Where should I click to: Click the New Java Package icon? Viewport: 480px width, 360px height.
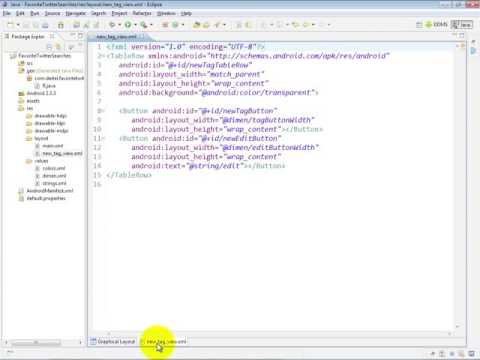pos(165,25)
